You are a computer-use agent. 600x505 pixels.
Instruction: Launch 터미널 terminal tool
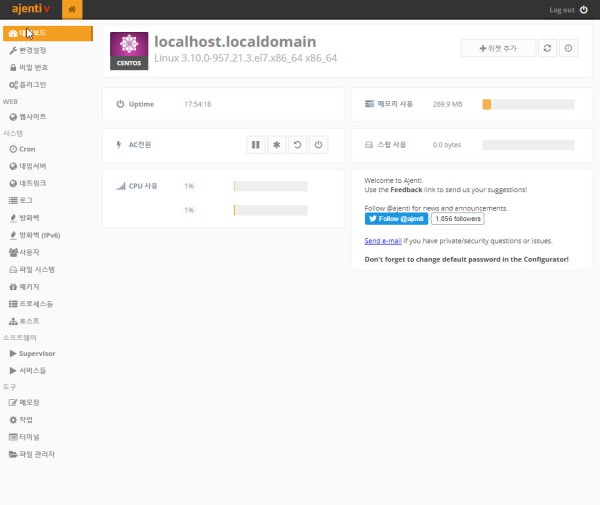tap(24, 437)
